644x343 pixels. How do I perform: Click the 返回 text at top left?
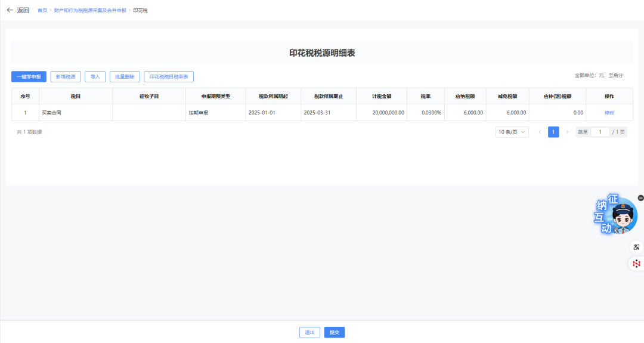click(23, 10)
